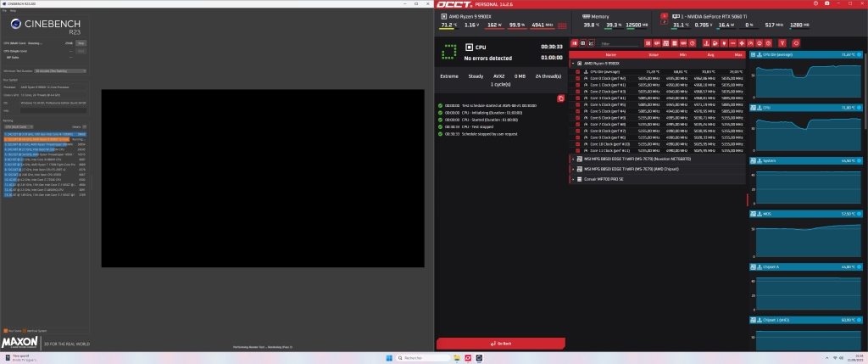868x364 pixels.
Task: Uncheck the Core 0 Clock row checkbox
Action: pos(578,78)
